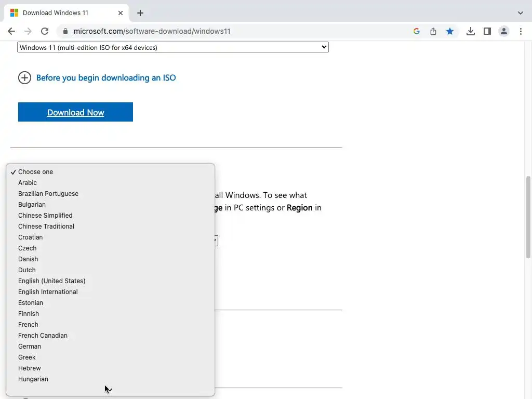Select Chinese Simplified option
The height and width of the screenshot is (399, 532).
point(110,216)
